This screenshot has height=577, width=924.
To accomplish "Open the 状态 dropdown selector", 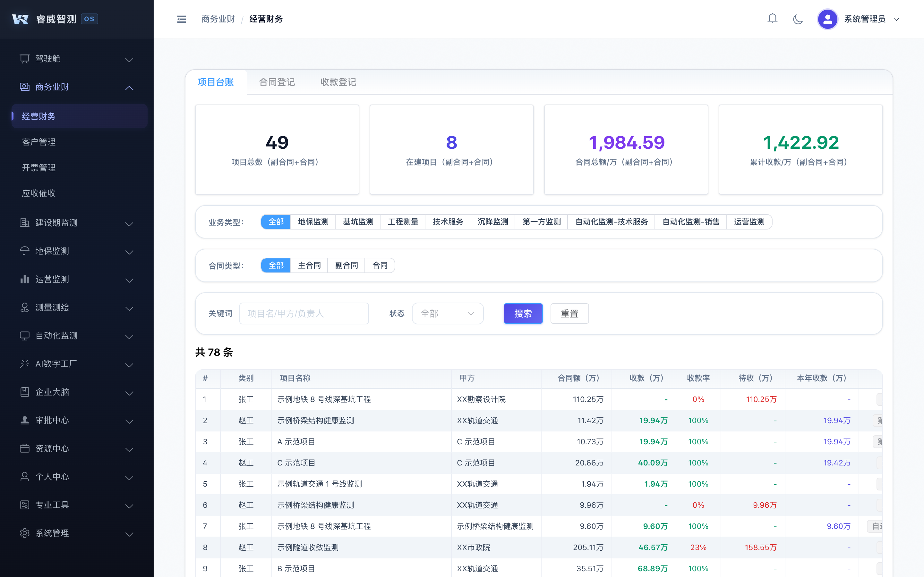I will (x=448, y=314).
